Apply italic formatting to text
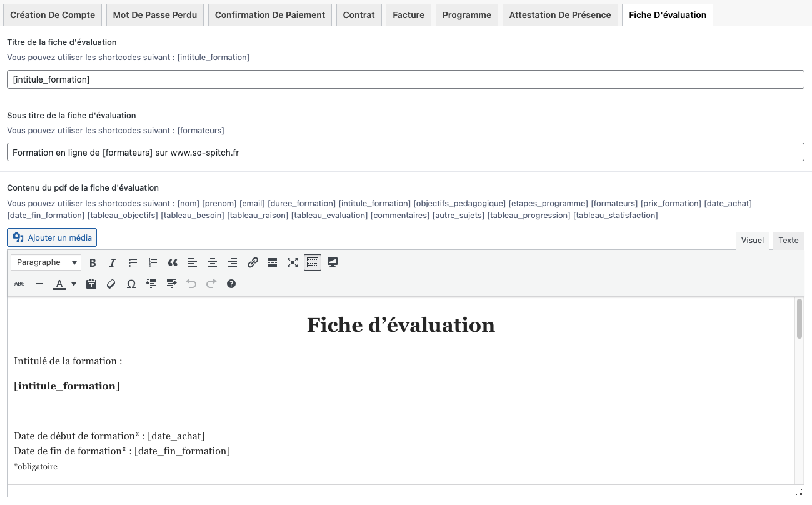Image resolution: width=812 pixels, height=505 pixels. pos(113,262)
